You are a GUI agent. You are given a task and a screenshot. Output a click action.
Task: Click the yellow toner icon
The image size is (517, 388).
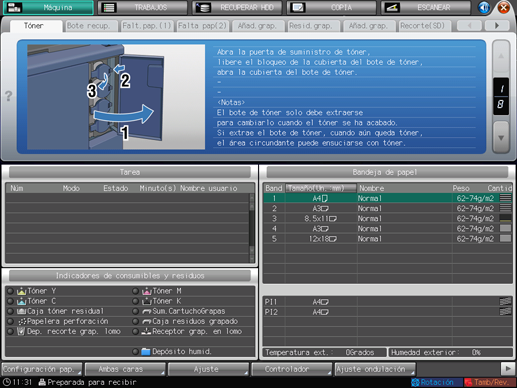22,291
